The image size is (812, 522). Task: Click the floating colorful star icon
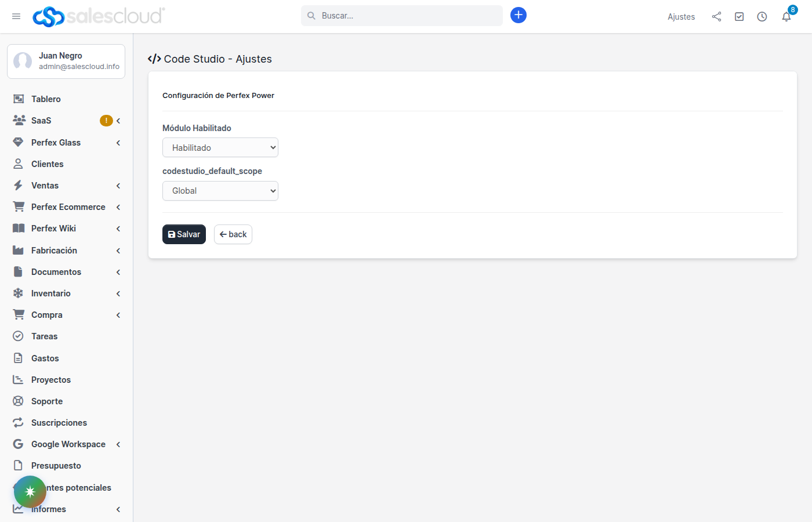30,492
